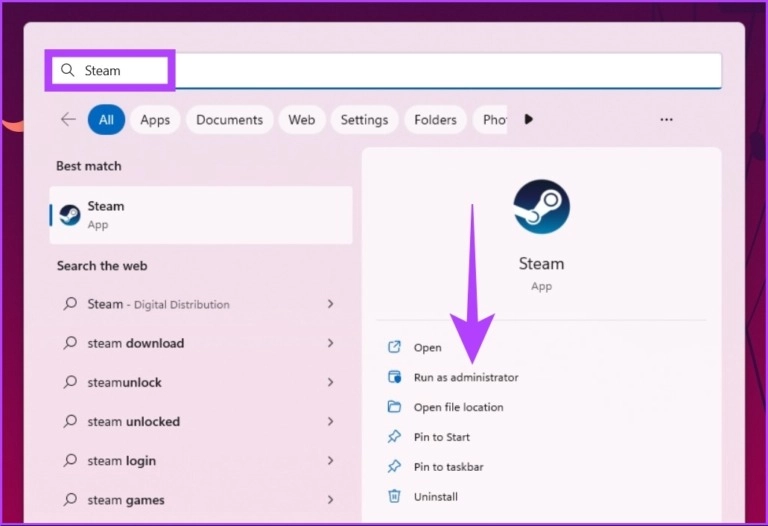The image size is (768, 526).
Task: Switch to the Folders filter tab
Action: 435,120
